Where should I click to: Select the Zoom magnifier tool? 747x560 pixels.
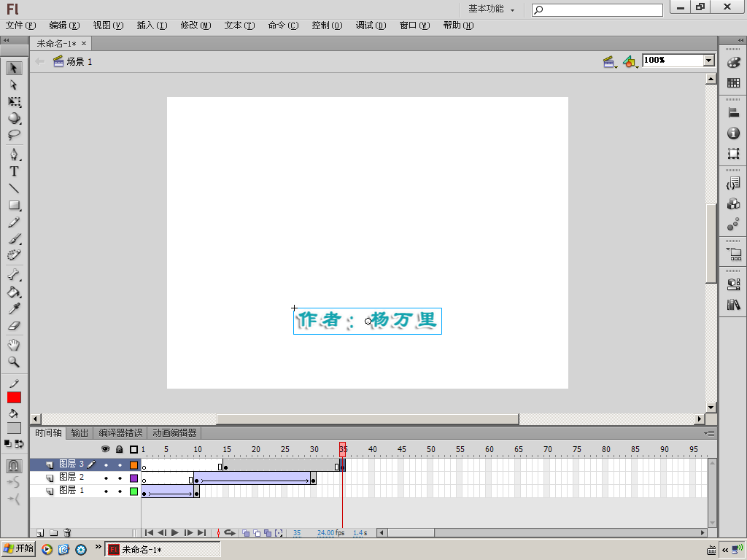(14, 362)
